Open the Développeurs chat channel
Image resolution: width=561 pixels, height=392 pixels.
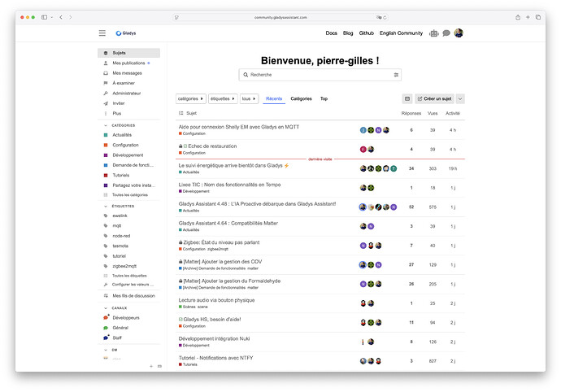(x=125, y=318)
